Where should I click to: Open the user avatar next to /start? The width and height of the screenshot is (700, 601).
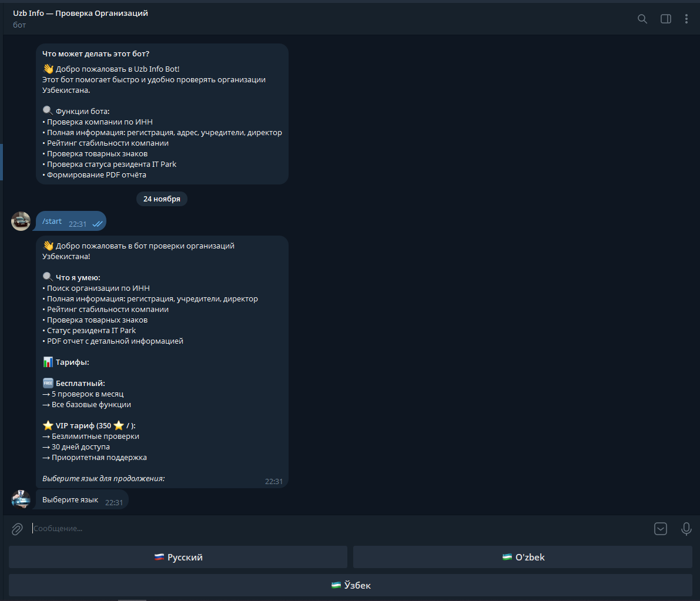[21, 221]
